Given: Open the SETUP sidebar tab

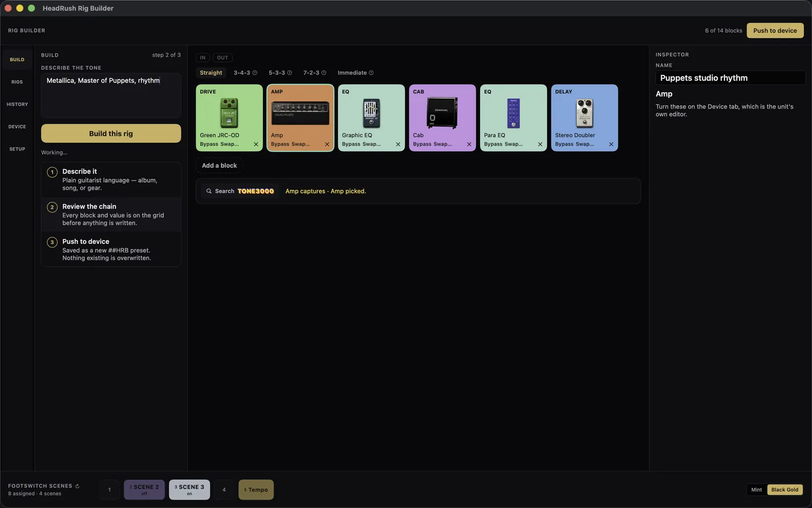Looking at the screenshot, I should point(17,149).
